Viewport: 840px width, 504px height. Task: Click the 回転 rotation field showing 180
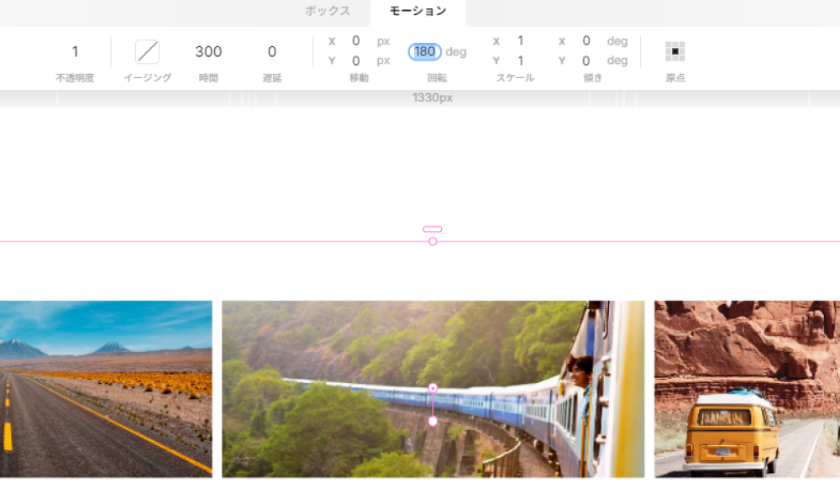click(x=425, y=52)
